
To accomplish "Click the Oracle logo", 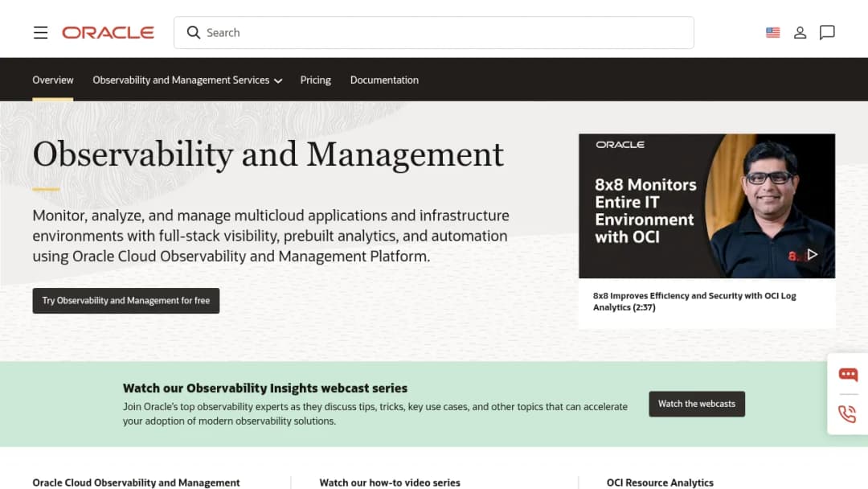I will (108, 33).
